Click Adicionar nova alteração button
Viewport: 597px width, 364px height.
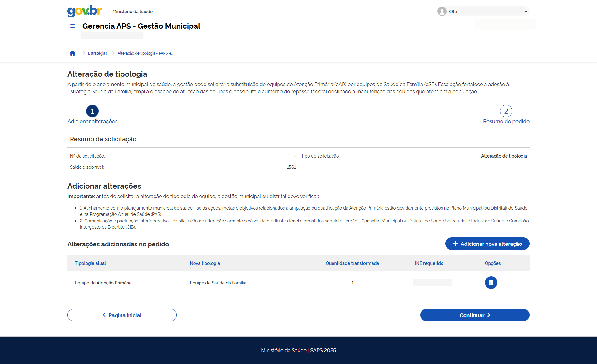pos(487,244)
